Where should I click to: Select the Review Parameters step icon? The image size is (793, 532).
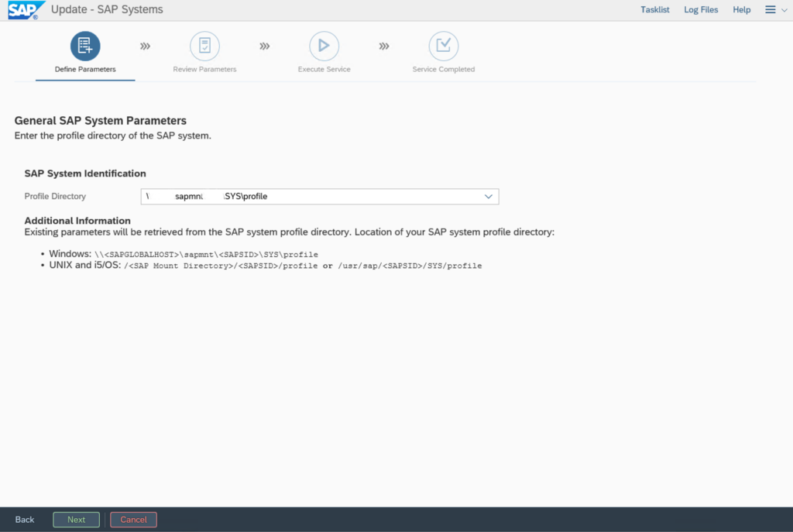[204, 46]
